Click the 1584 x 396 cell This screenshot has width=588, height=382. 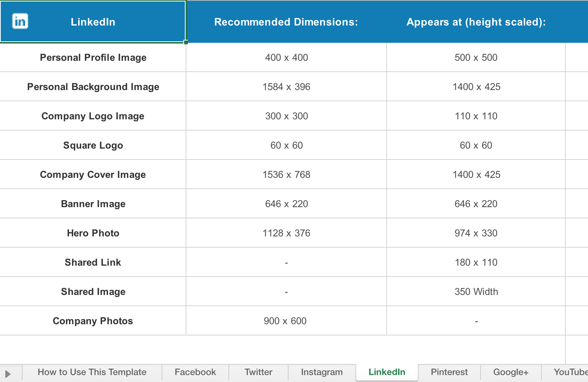point(286,87)
